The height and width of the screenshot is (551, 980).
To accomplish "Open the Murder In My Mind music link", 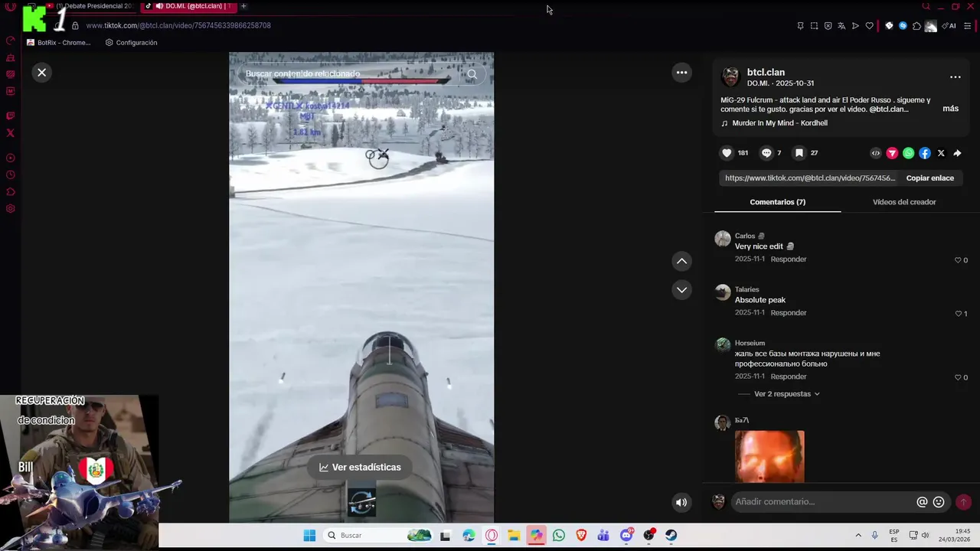I will click(779, 123).
